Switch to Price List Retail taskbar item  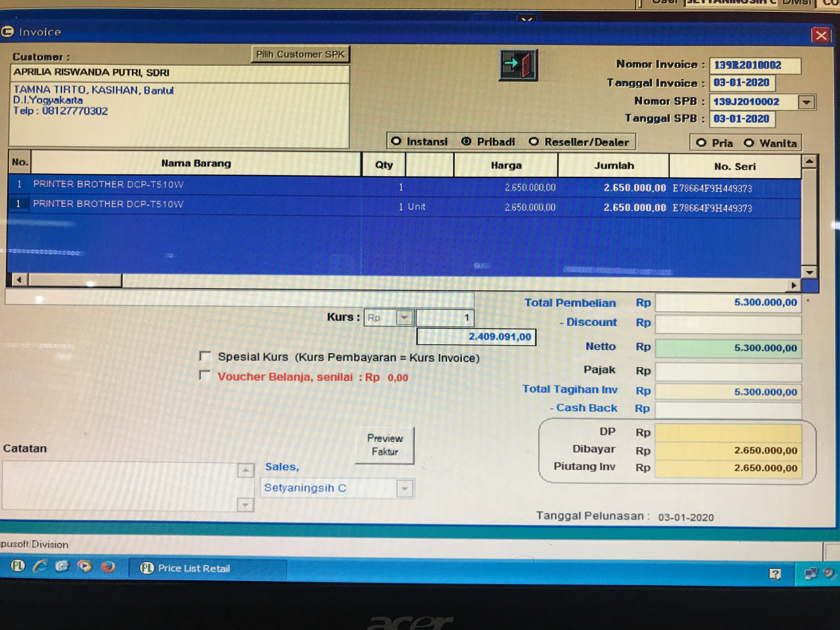coord(194,568)
